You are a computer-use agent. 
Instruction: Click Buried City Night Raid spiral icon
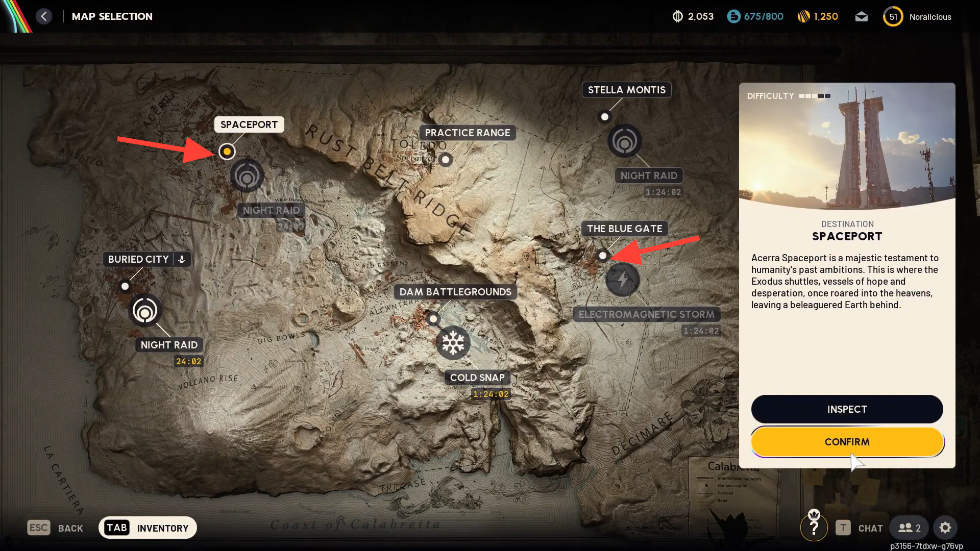[x=145, y=310]
